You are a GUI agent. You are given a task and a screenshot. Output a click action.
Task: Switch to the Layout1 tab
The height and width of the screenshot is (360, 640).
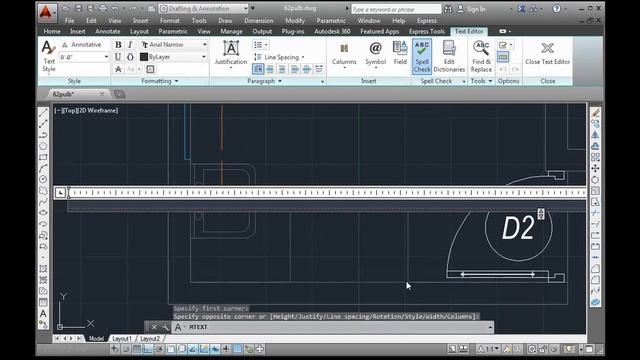[122, 338]
